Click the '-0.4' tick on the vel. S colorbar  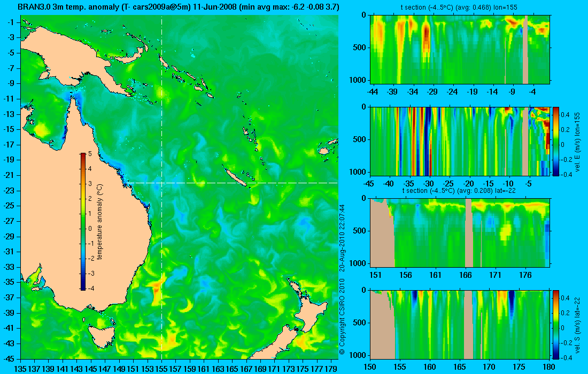(567, 357)
